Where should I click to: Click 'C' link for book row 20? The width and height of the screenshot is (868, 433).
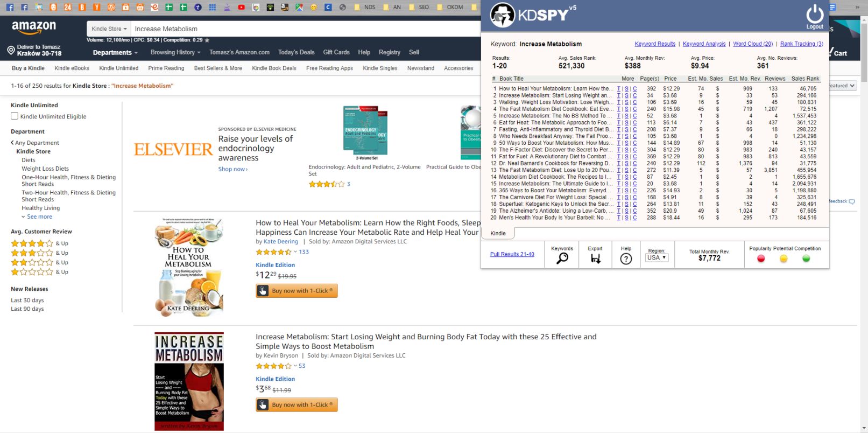[634, 218]
